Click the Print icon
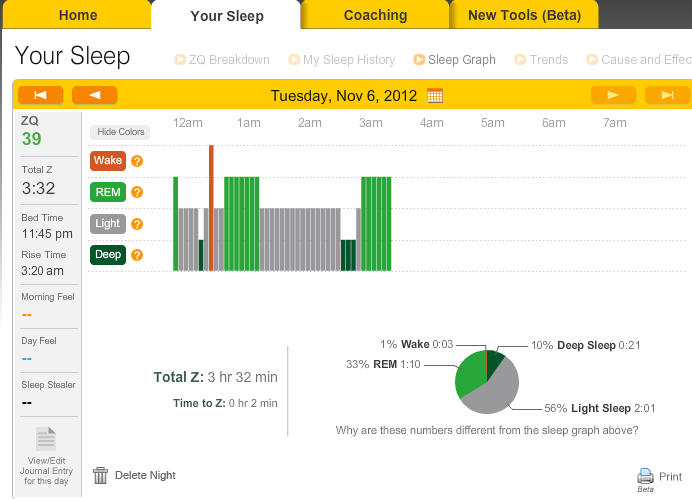 (x=645, y=475)
